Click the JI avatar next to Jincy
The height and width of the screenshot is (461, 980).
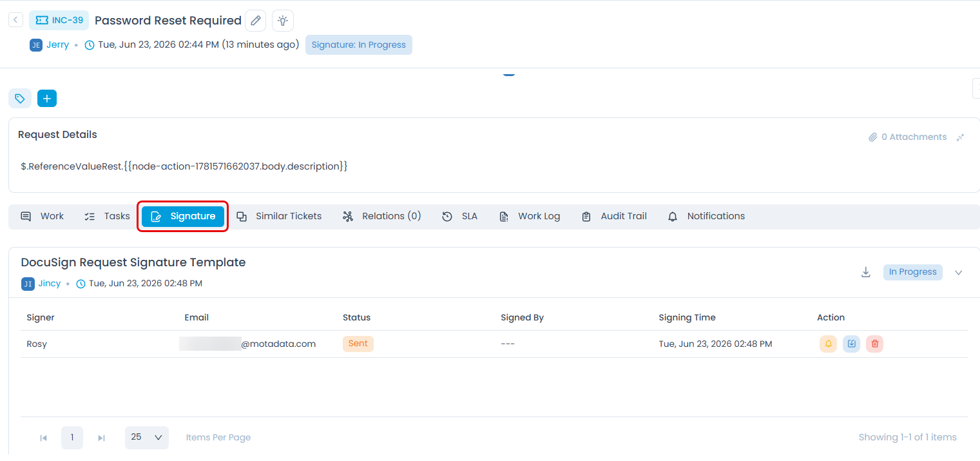point(28,284)
